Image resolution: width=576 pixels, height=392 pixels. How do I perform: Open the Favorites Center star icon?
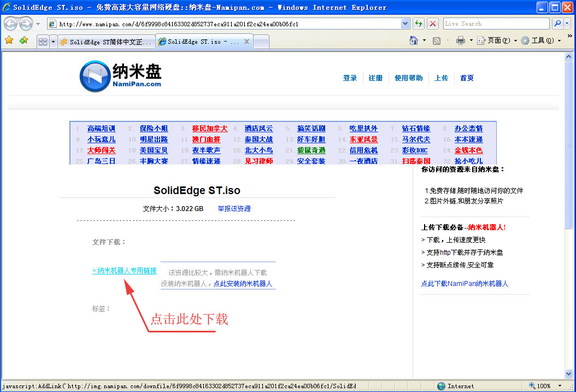[x=9, y=40]
